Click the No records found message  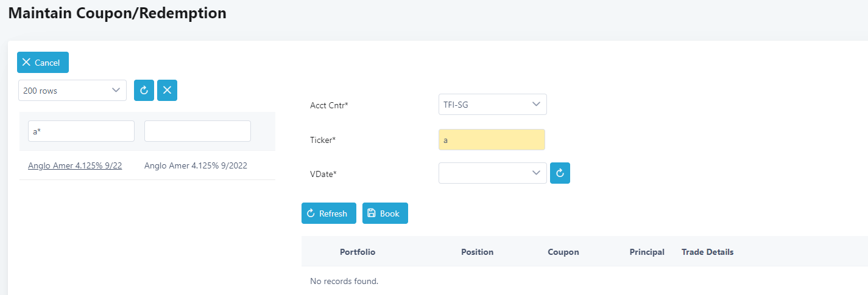tap(344, 281)
